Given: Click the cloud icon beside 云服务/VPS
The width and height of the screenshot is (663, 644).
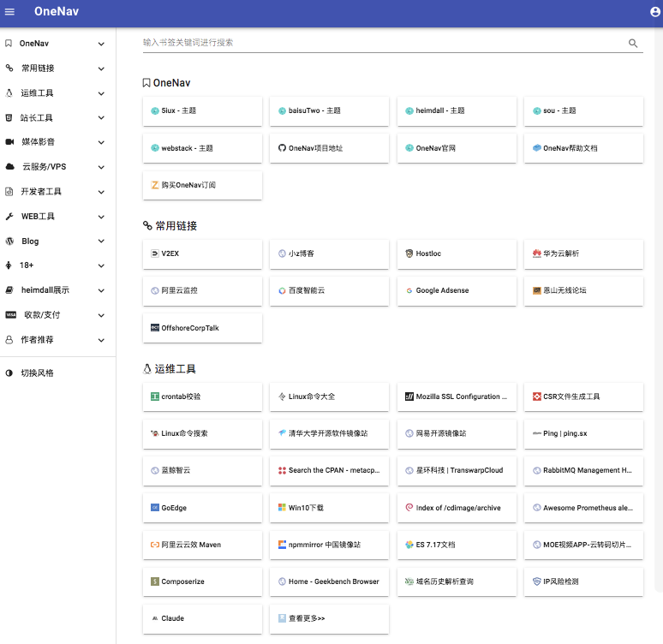Looking at the screenshot, I should click(9, 167).
